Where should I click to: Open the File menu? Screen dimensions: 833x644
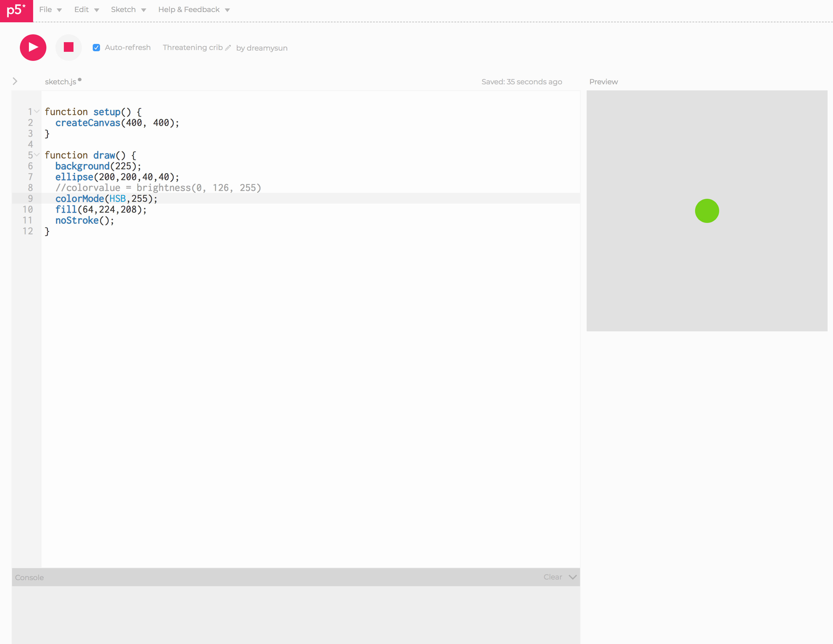(50, 10)
